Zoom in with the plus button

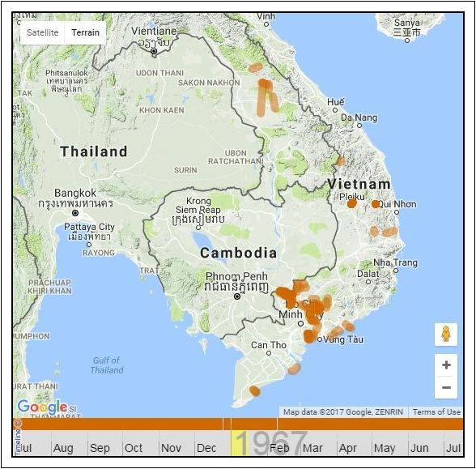coord(446,365)
